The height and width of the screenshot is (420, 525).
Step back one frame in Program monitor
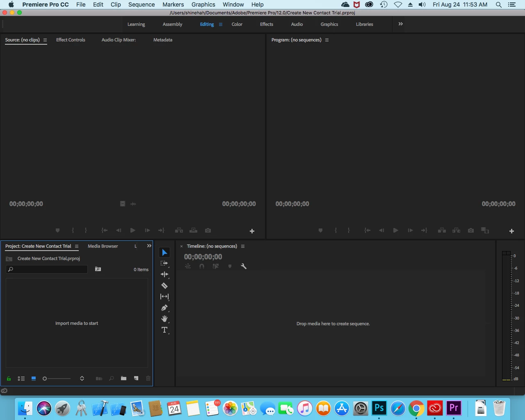click(x=381, y=231)
